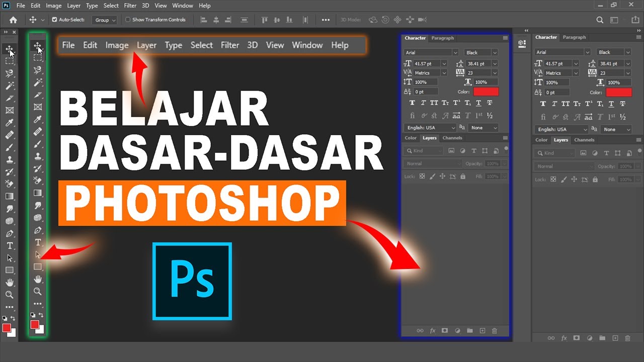The width and height of the screenshot is (644, 362).
Task: Select the Hand tool in the green-outlined toolbar copy
Action: [38, 279]
